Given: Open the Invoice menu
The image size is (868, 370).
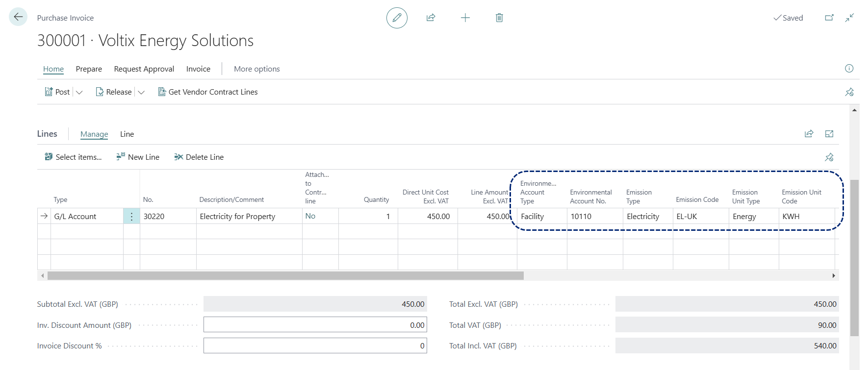Looking at the screenshot, I should pyautogui.click(x=198, y=69).
